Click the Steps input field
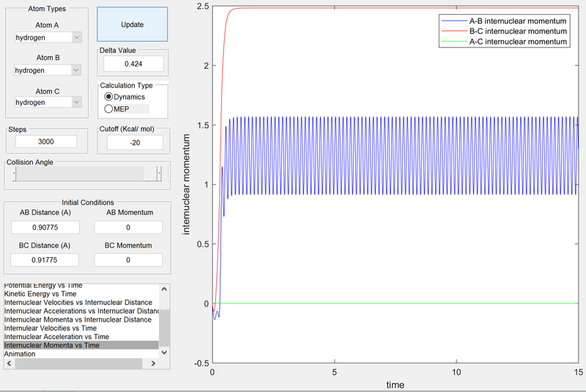 coord(46,141)
